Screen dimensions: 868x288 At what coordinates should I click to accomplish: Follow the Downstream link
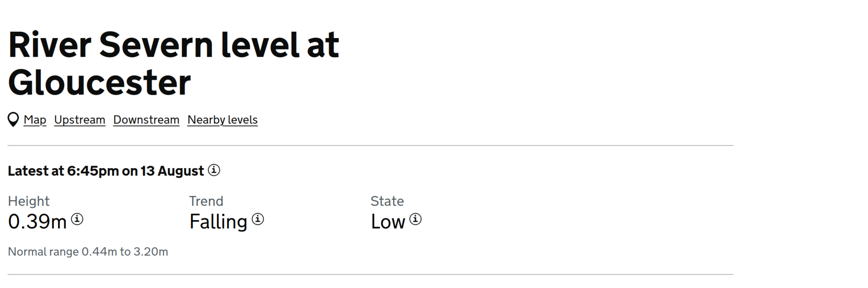coord(146,119)
